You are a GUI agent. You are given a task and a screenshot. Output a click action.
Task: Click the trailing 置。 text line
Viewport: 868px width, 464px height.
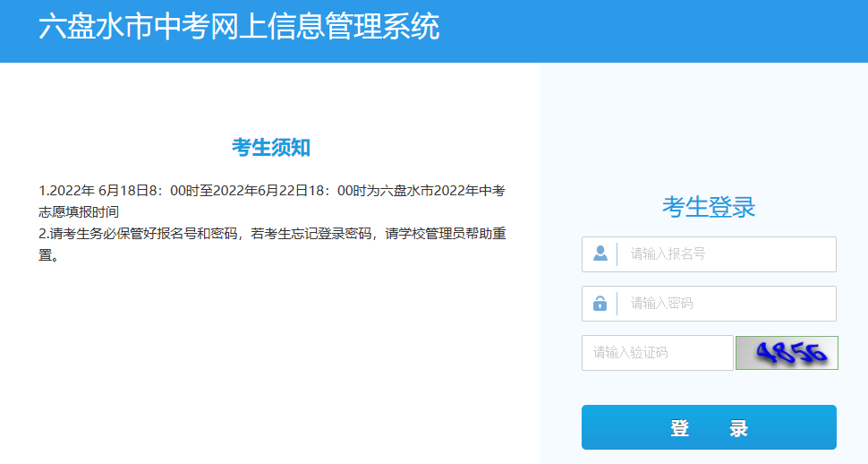pos(50,255)
